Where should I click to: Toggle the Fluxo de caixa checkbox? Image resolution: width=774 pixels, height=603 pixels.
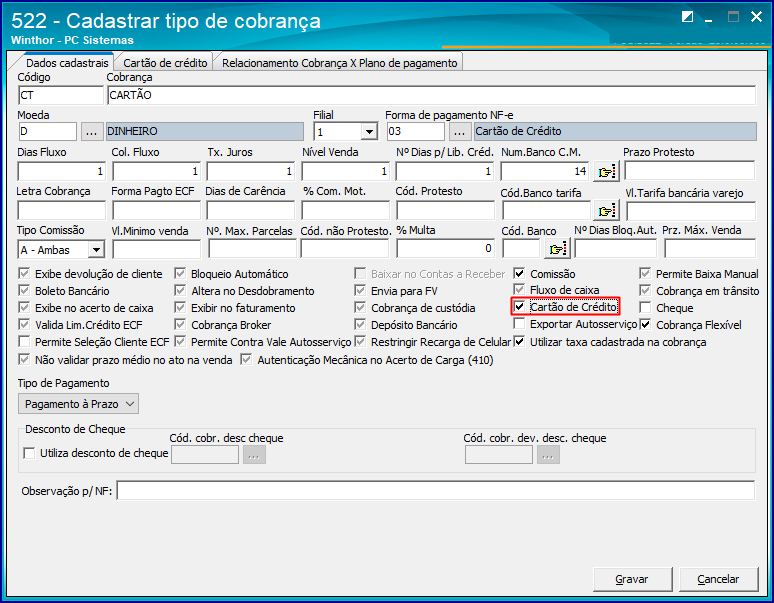(x=519, y=289)
